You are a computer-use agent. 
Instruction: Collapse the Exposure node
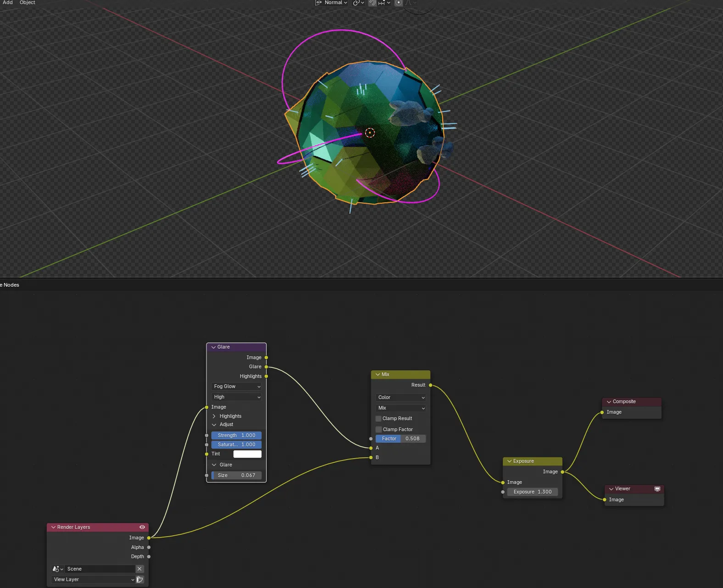[509, 461]
